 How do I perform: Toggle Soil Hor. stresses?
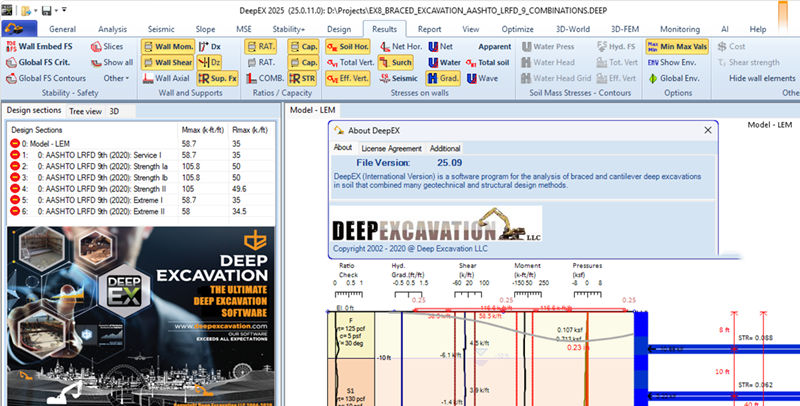[x=348, y=46]
